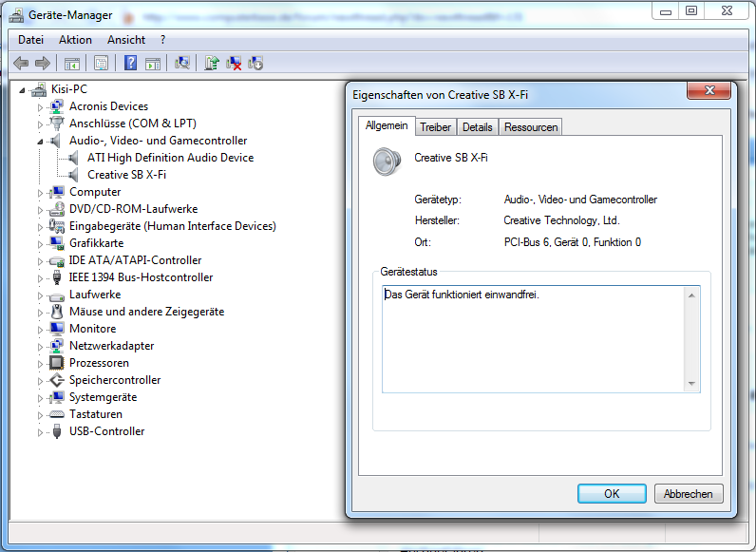This screenshot has height=552, width=756.
Task: Open the Aktion menu
Action: (75, 40)
